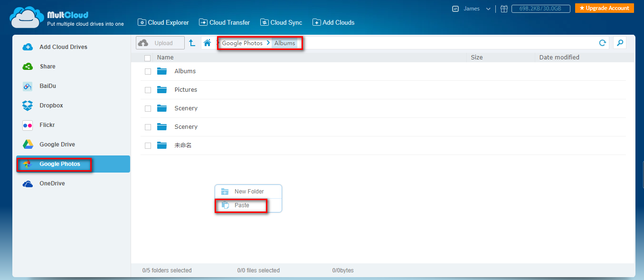Open Cloud Explorer
The image size is (644, 280).
pyautogui.click(x=163, y=22)
